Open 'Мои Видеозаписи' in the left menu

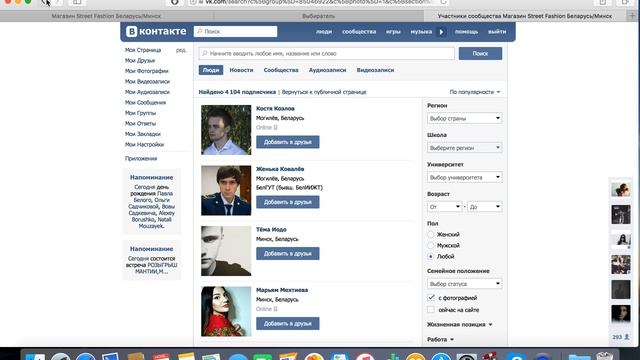(147, 82)
